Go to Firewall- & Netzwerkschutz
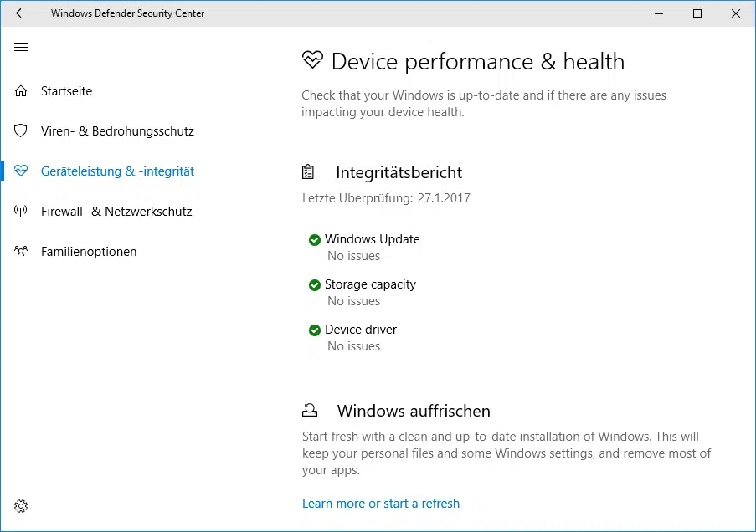This screenshot has height=532, width=756. tap(116, 212)
